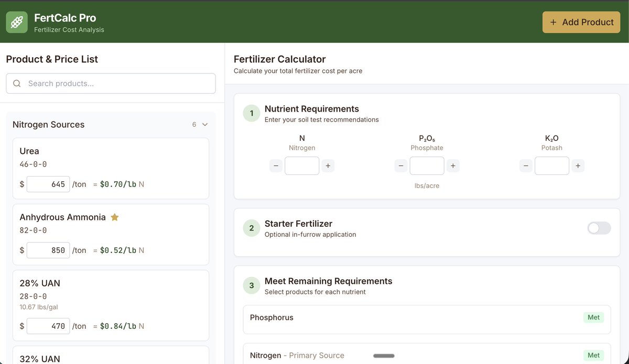This screenshot has width=629, height=364.
Task: Collapse the Nitrogen Sources section chevron
Action: pos(205,125)
